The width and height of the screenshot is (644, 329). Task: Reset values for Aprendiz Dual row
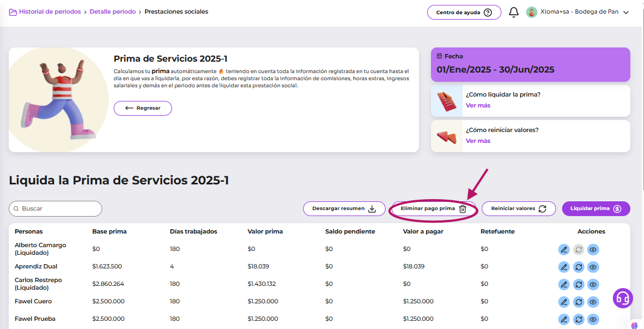[578, 267]
